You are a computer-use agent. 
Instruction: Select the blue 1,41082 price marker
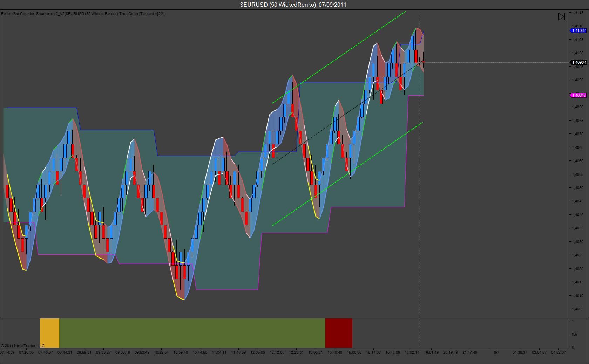(578, 30)
